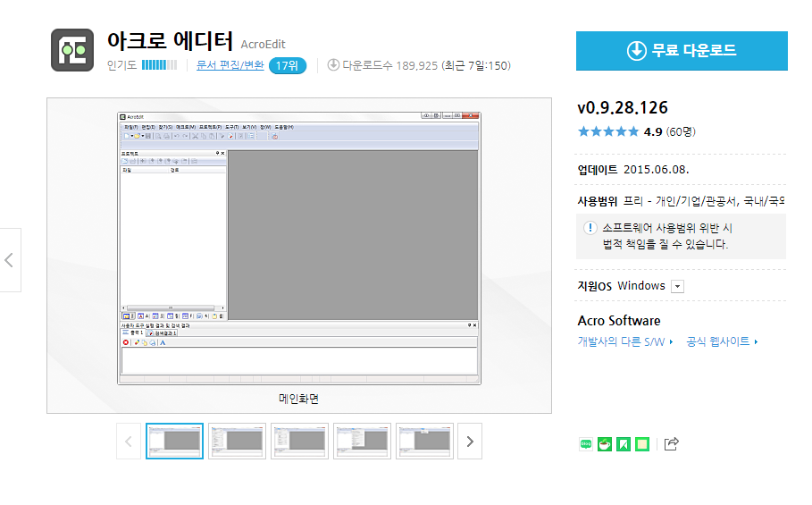
Task: Select the second screenshot thumbnail
Action: tap(238, 442)
